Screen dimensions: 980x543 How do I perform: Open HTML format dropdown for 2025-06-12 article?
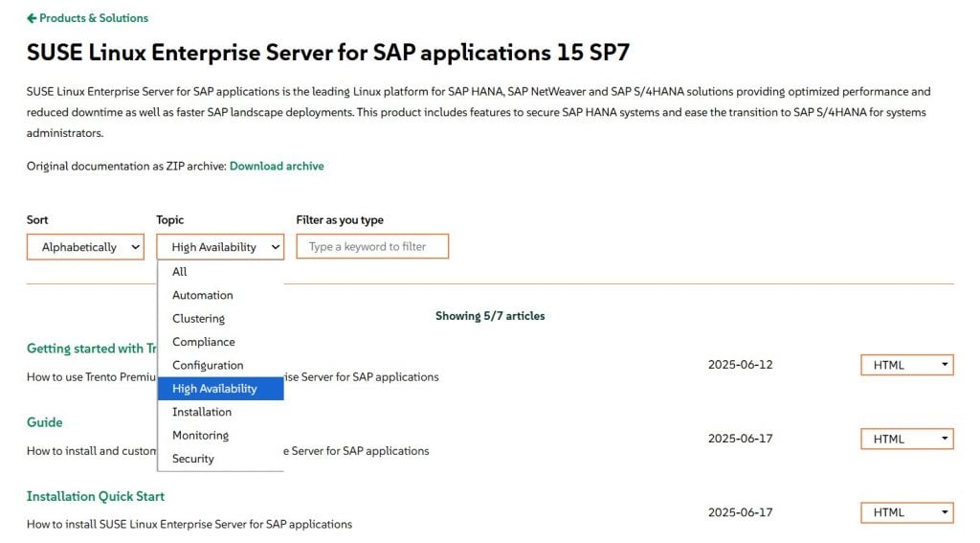pos(907,365)
